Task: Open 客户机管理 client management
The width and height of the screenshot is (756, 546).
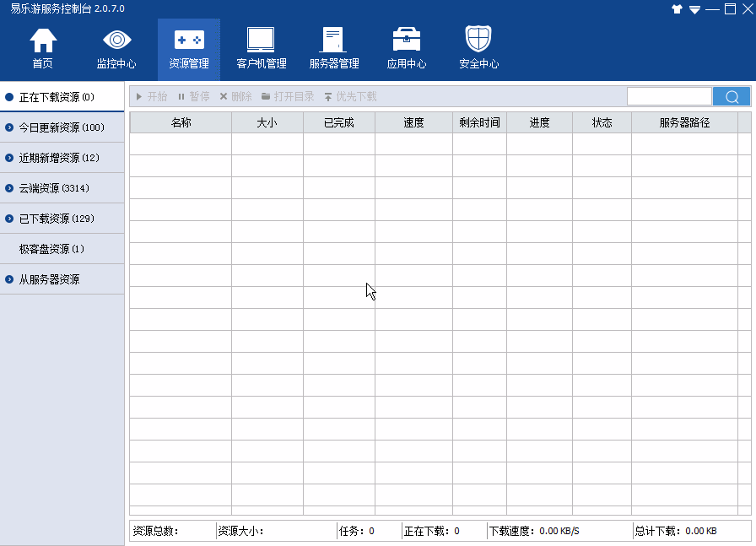Action: tap(262, 49)
